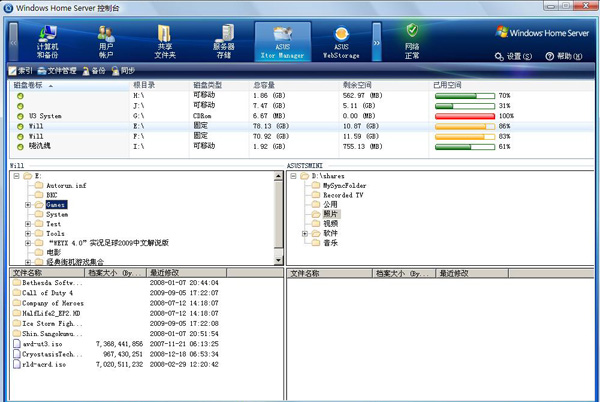
Task: Select the ASUS Xtor Manager tab
Action: pos(283,41)
